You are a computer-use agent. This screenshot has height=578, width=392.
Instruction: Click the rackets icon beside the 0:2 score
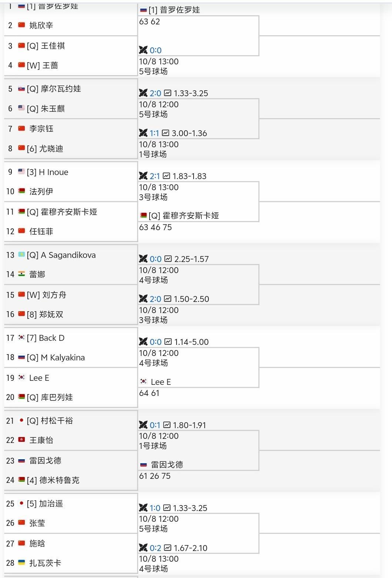pyautogui.click(x=143, y=548)
